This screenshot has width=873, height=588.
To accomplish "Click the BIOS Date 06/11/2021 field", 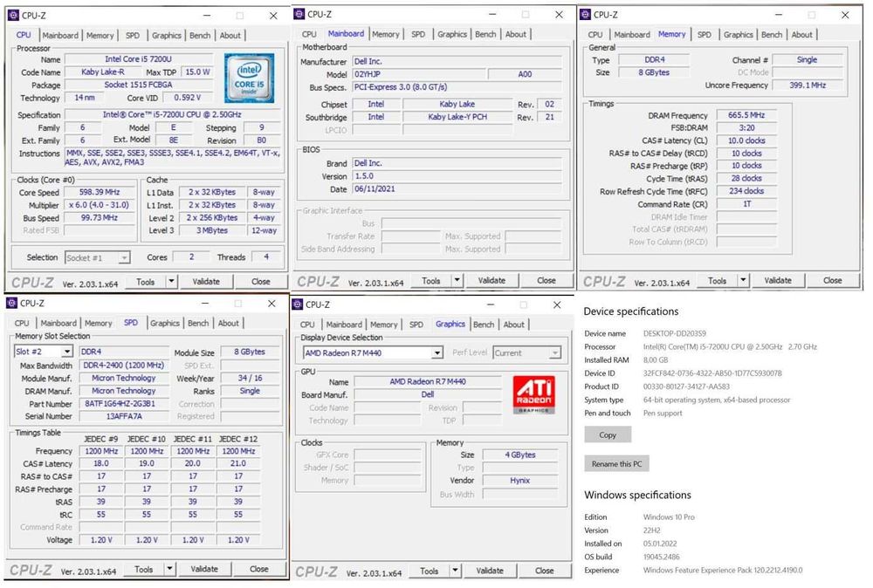I will pos(457,188).
